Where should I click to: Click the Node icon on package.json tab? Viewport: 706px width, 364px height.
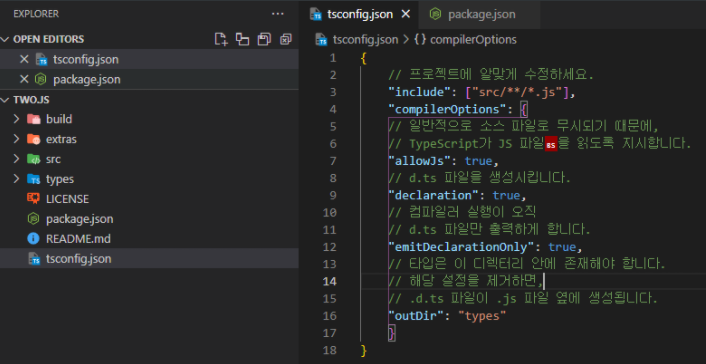click(435, 14)
